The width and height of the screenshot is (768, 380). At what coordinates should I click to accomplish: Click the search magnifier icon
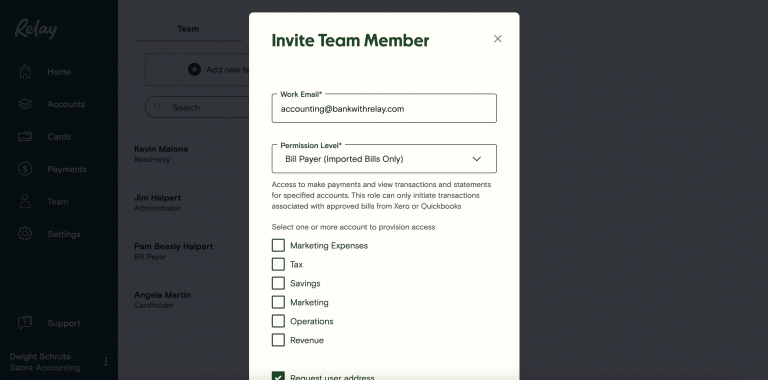(x=158, y=107)
